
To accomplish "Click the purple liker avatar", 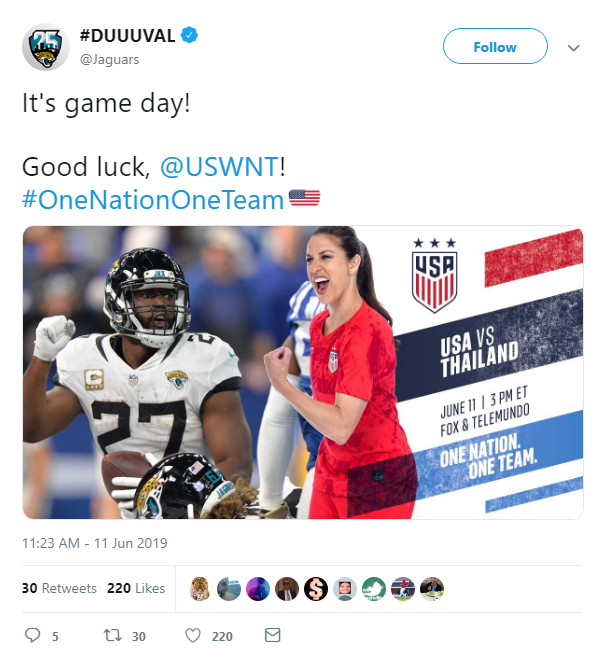I will coord(258,589).
